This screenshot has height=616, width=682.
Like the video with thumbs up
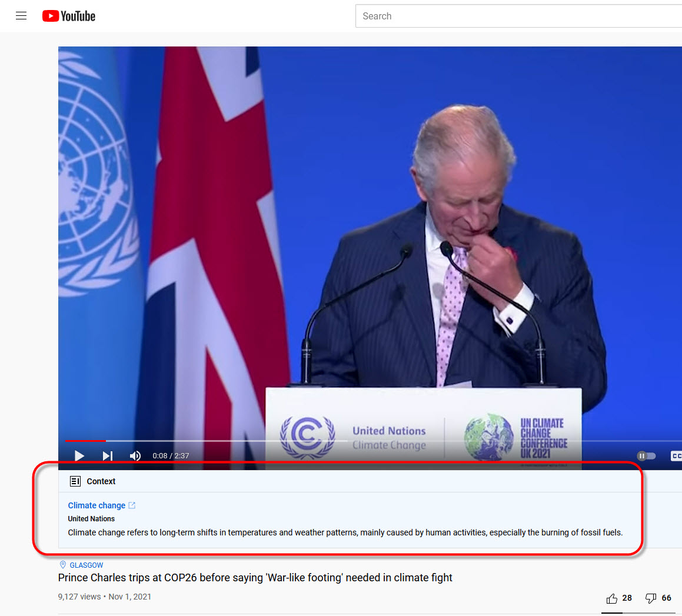(612, 598)
